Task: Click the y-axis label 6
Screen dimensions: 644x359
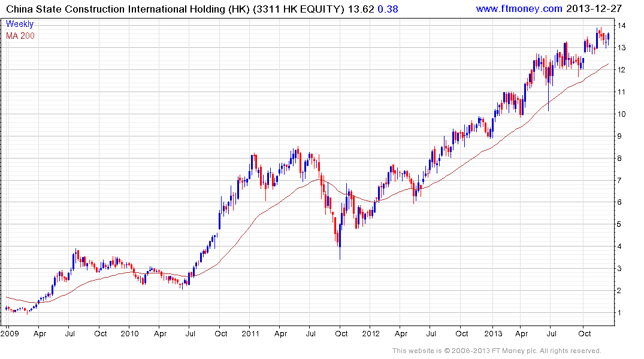Action: [619, 202]
